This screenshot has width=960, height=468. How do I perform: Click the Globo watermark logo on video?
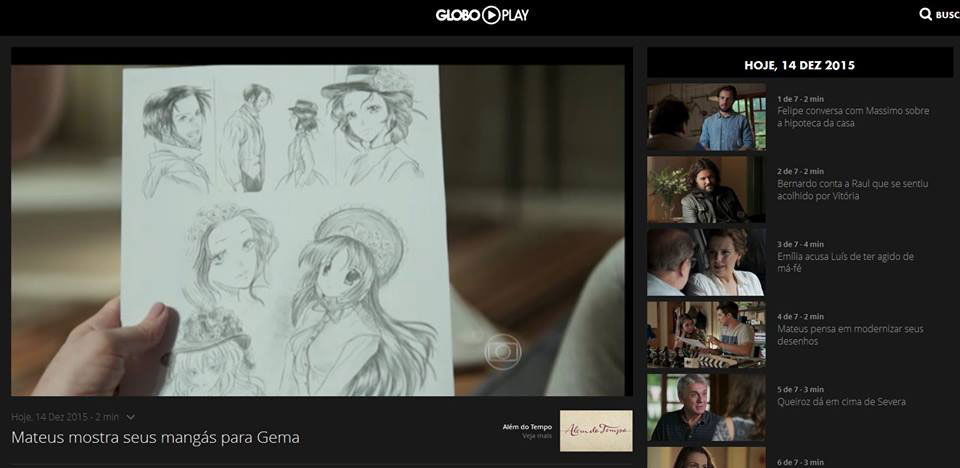[x=503, y=351]
